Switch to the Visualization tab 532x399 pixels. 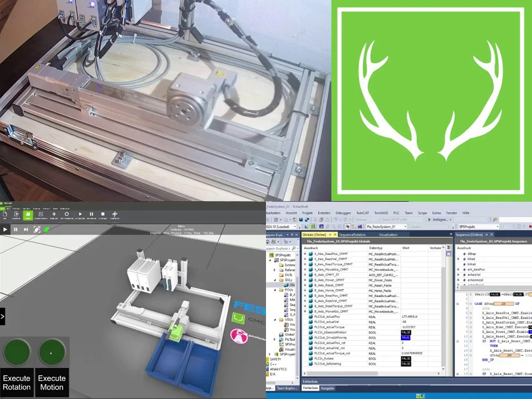pos(388,234)
